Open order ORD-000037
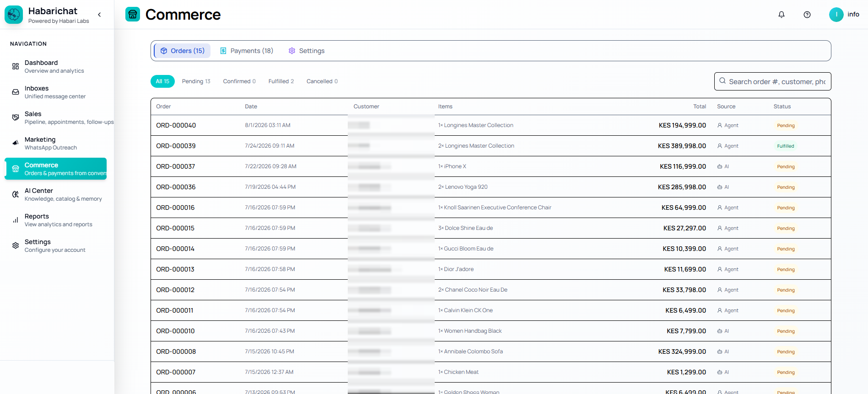This screenshot has width=868, height=394. click(175, 166)
